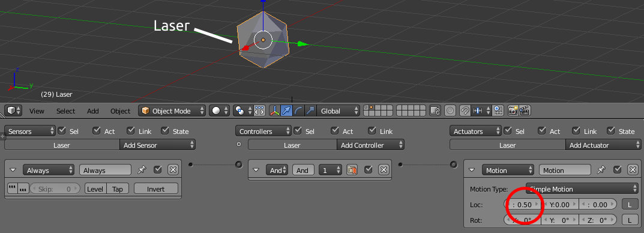
Task: Toggle Sensors Link checkbox
Action: pyautogui.click(x=131, y=131)
